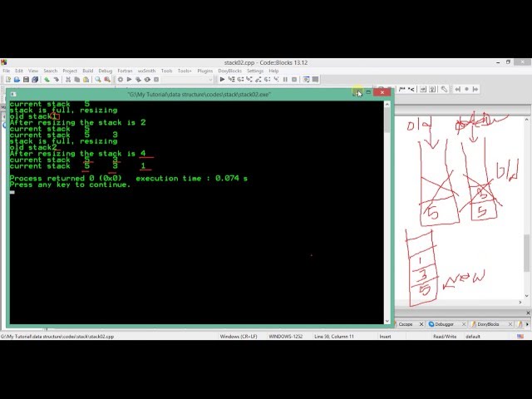
Task: Click the log tabs scroll-right arrow
Action: pos(527,324)
